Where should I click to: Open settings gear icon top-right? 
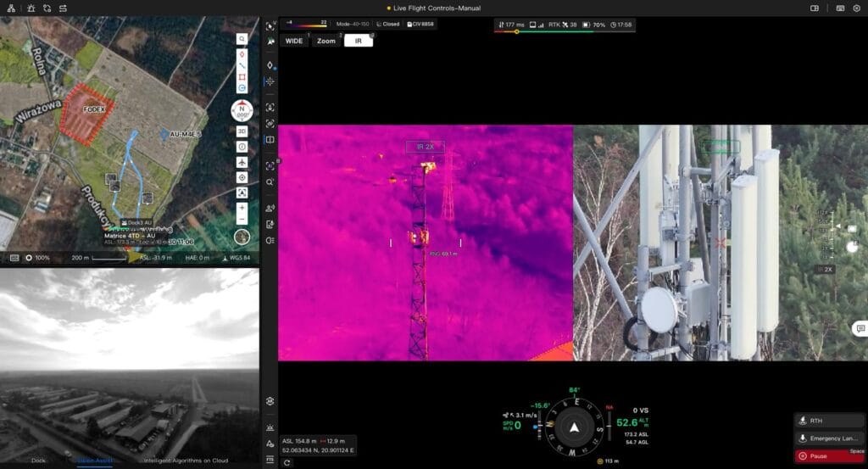856,8
